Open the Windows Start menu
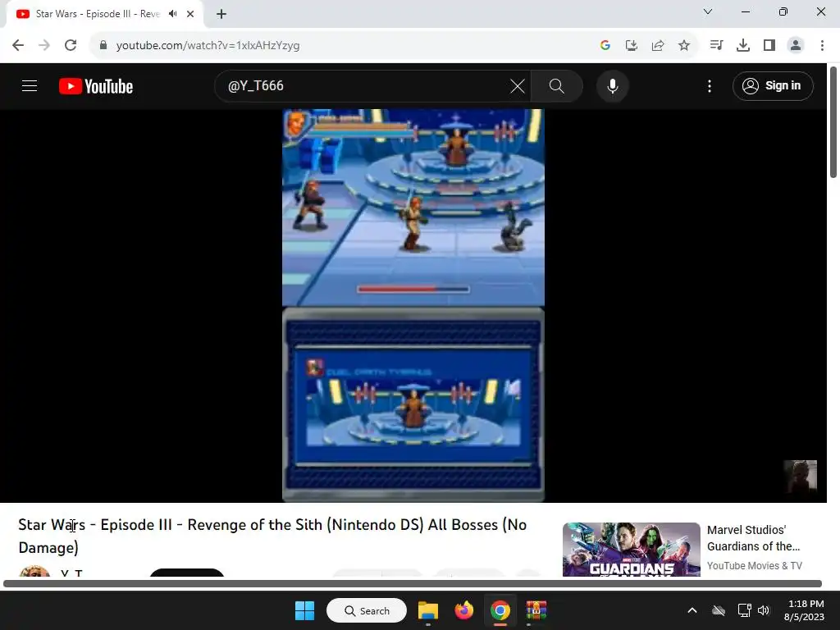 point(305,610)
